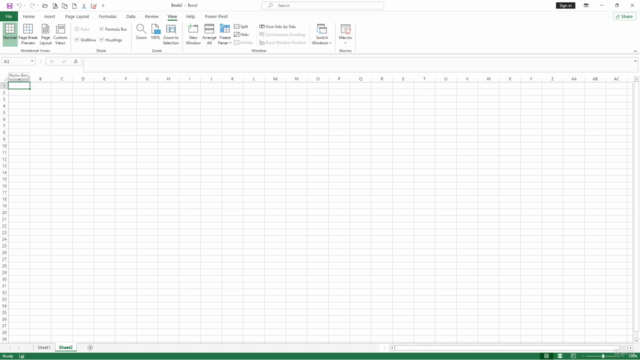Screen dimensions: 640x360
Task: Open the Name Box dropdown arrow
Action: click(x=32, y=61)
